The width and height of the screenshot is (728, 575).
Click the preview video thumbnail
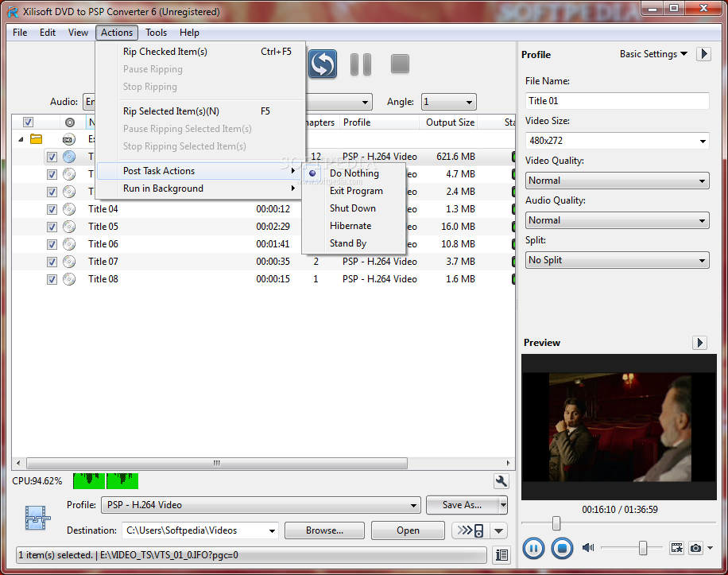[x=619, y=427]
